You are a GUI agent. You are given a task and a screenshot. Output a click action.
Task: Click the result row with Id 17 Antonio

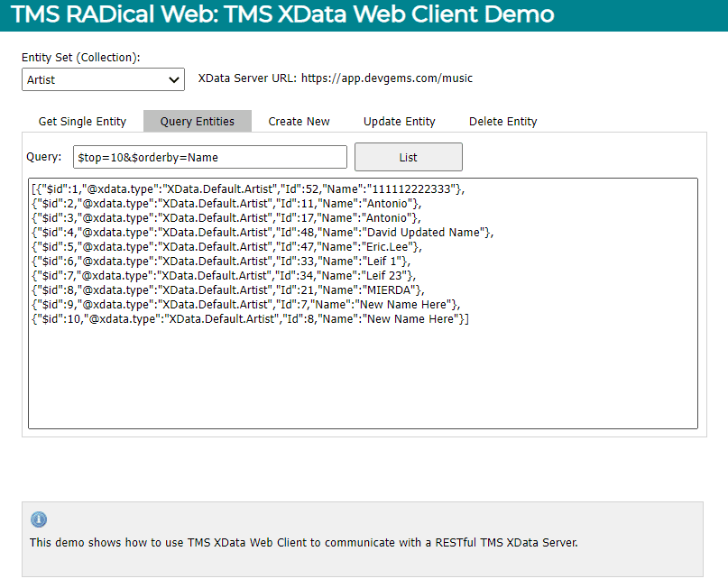[226, 217]
